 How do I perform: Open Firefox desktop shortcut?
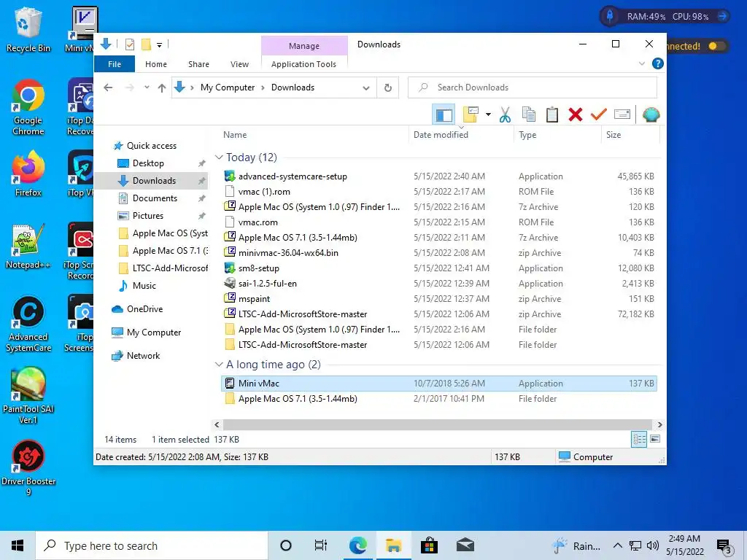(28, 174)
